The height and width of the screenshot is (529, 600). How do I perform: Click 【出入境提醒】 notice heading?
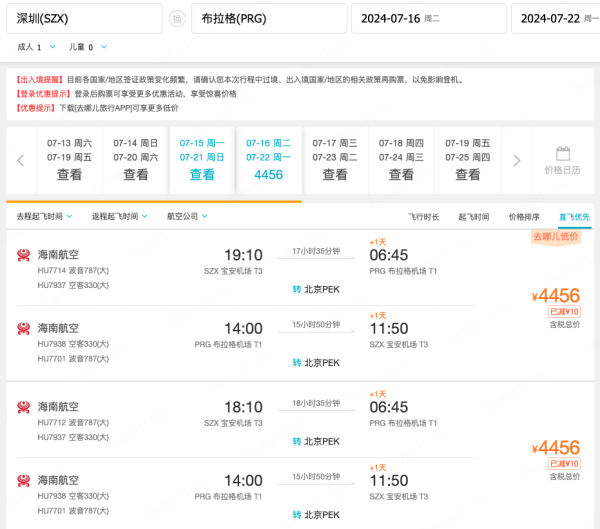coord(39,80)
